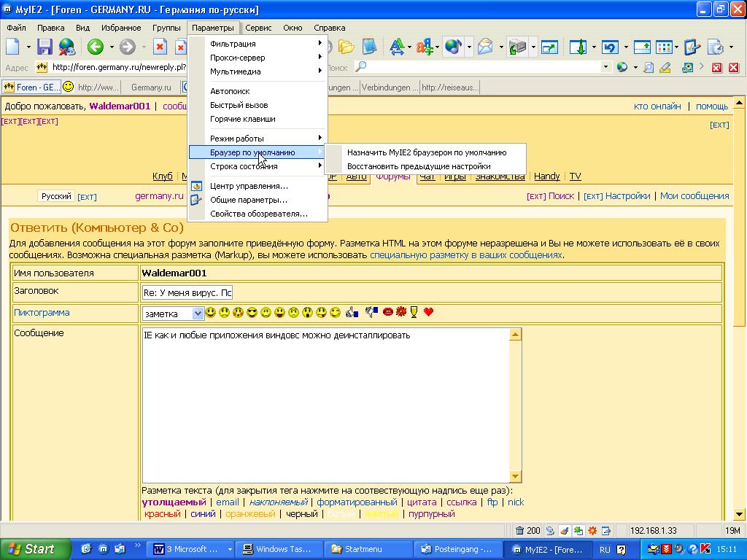Screen dimensions: 747x560
Task: Apply the пурпурный text color tag
Action: [x=432, y=514]
